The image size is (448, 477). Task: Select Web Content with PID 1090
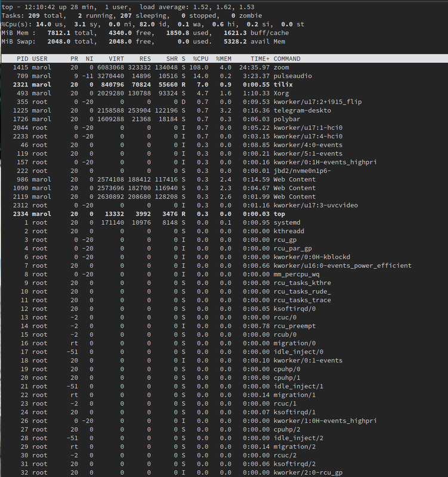tap(225, 188)
